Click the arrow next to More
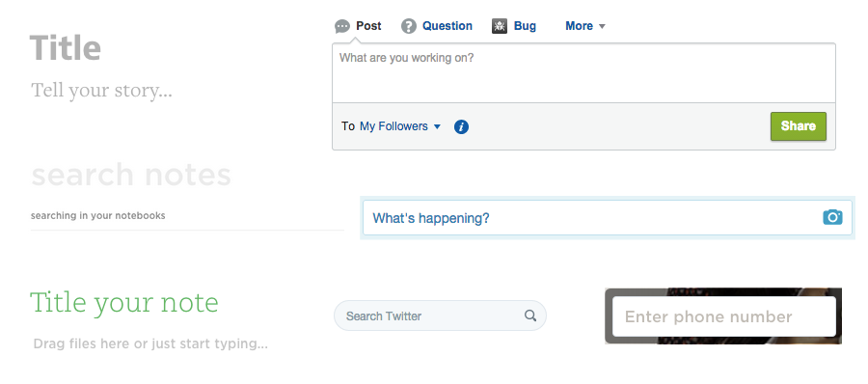The image size is (868, 384). click(602, 27)
